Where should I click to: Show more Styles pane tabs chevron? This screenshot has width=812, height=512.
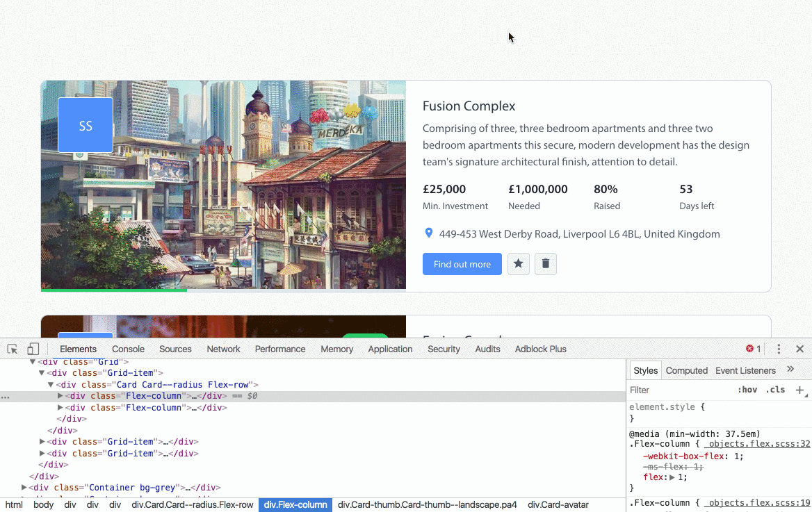point(790,369)
